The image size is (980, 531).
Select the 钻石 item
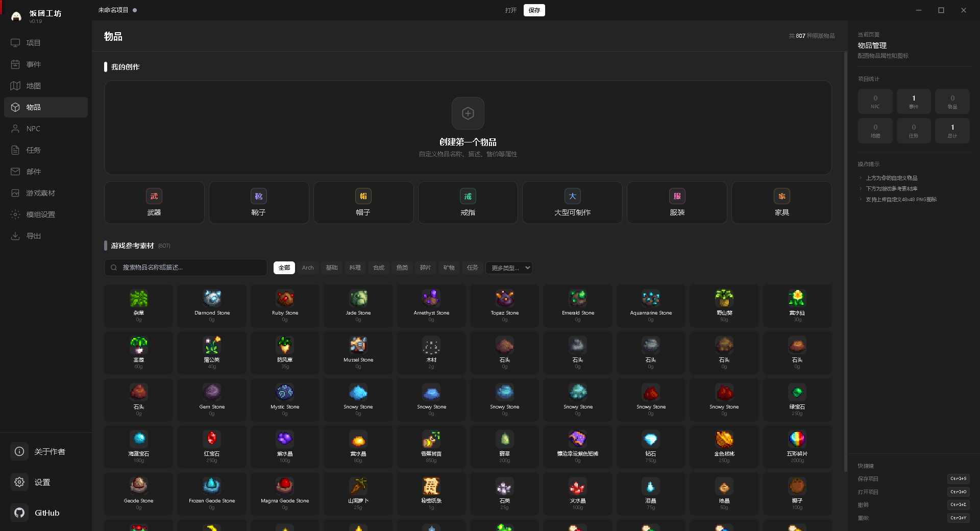pos(651,446)
